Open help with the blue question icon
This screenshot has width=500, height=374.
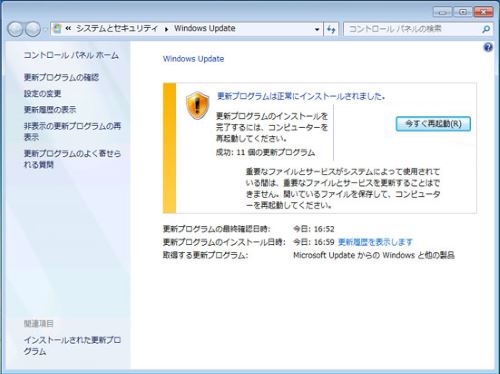[x=488, y=47]
